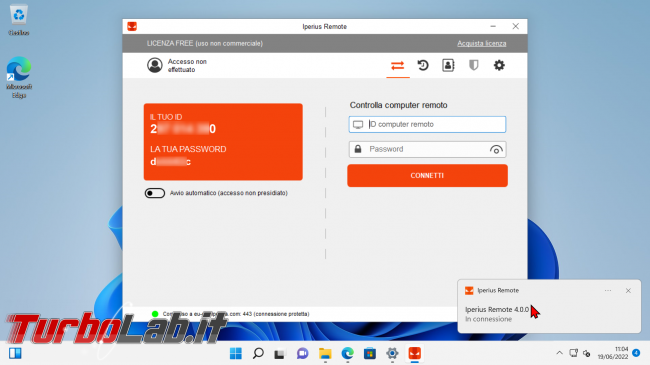Open File Explorer from the taskbar
Screen dimensions: 650x365
click(325, 353)
